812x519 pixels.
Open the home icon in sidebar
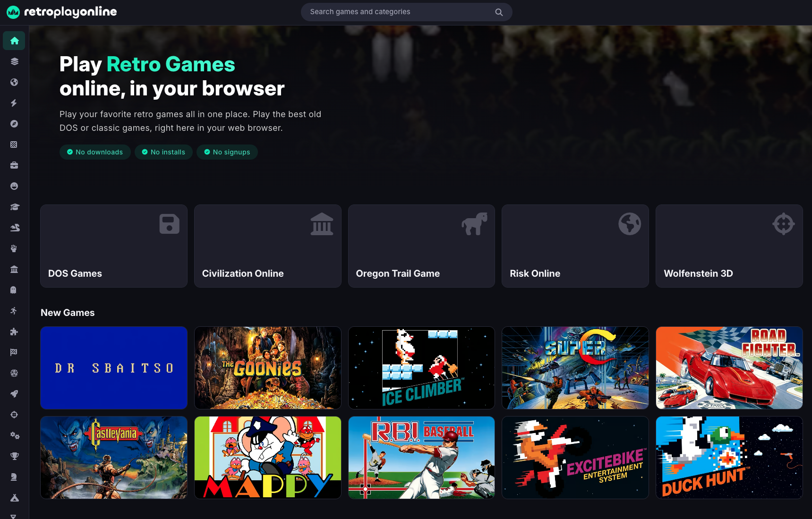pyautogui.click(x=14, y=41)
